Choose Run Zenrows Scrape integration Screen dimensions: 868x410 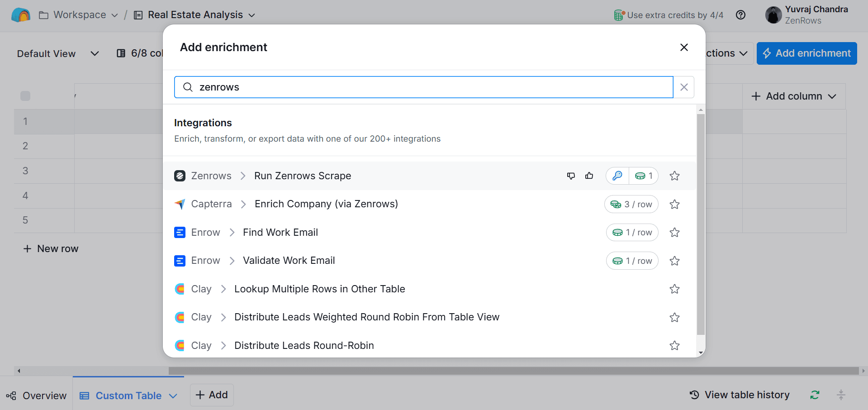(303, 176)
